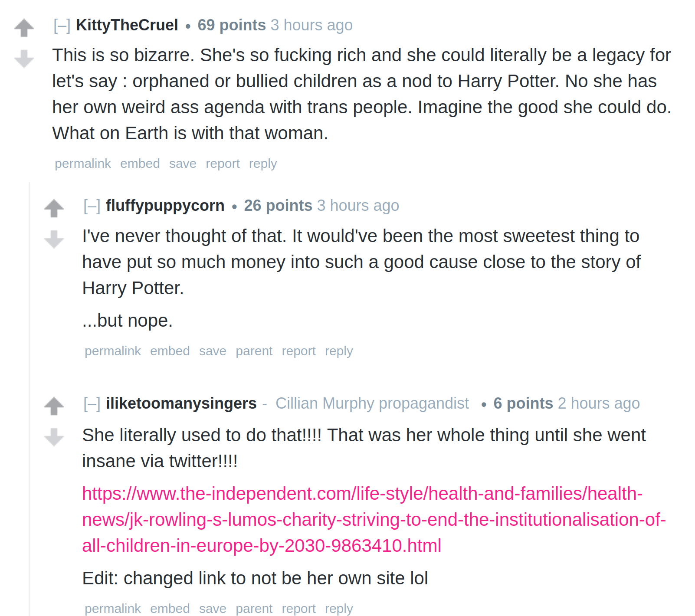This screenshot has width=695, height=616.
Task: Upvote fluffypuppycorn's comment
Action: click(54, 208)
